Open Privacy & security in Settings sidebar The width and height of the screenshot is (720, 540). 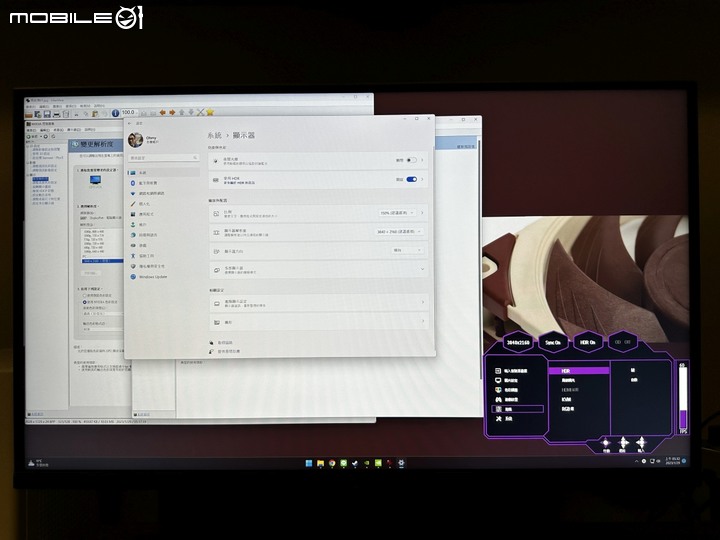[x=163, y=266]
